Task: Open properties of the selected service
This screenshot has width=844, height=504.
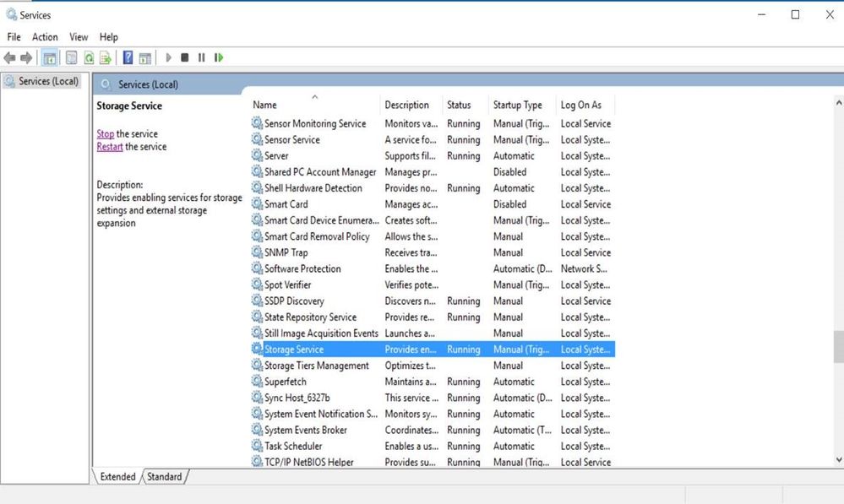Action: (70, 57)
